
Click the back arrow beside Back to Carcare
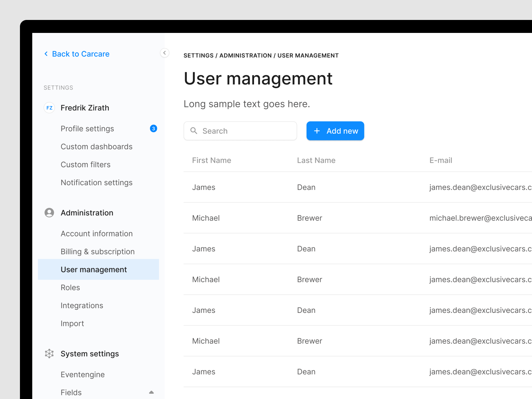click(46, 54)
